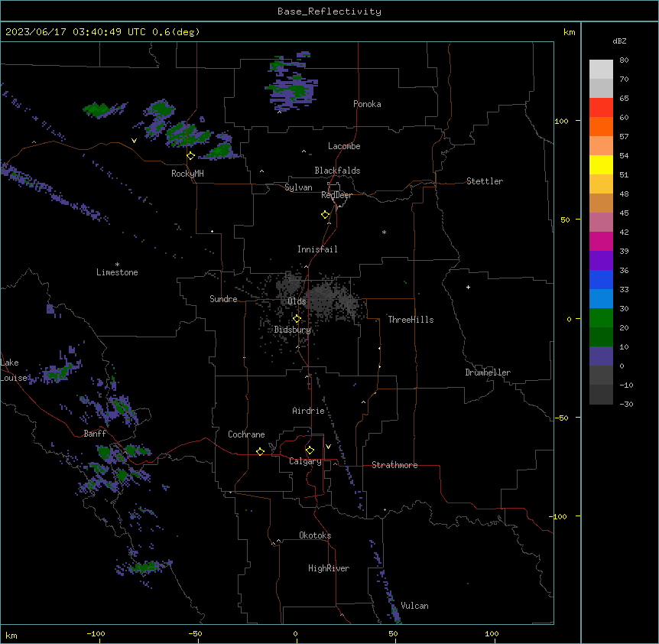Click the ThreeHills city label

coord(411,320)
